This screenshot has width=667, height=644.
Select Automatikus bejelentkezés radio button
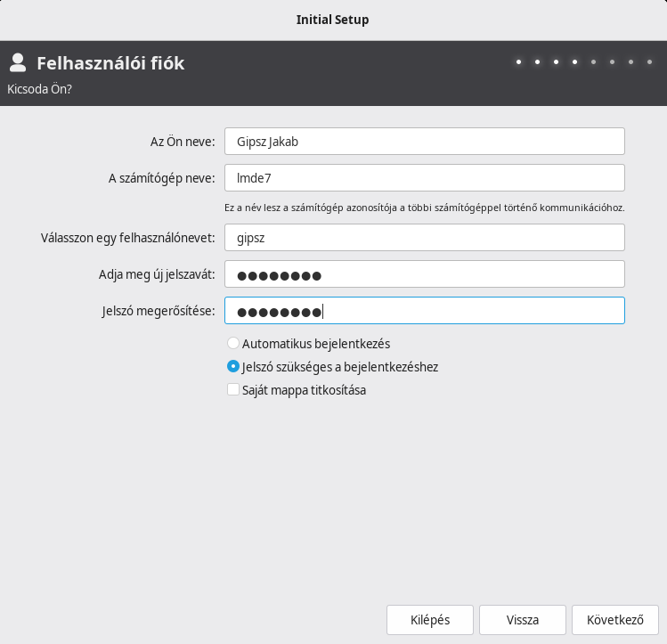(x=233, y=343)
